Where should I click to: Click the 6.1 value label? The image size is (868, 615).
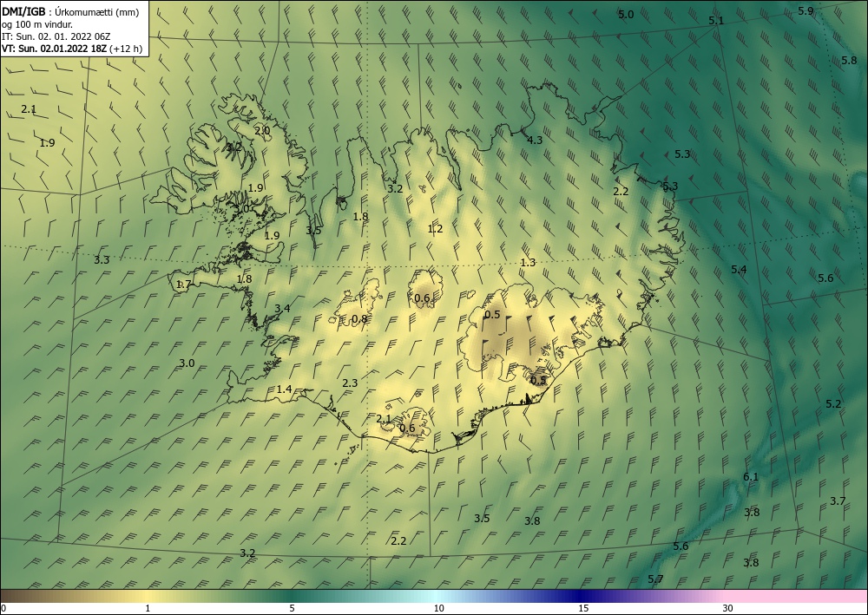[x=751, y=477]
